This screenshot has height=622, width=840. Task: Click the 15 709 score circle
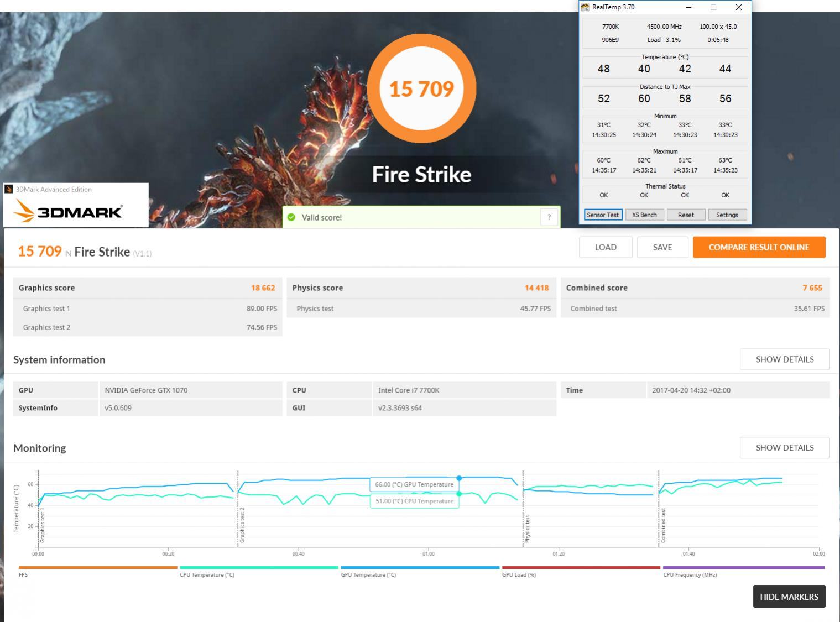[421, 88]
